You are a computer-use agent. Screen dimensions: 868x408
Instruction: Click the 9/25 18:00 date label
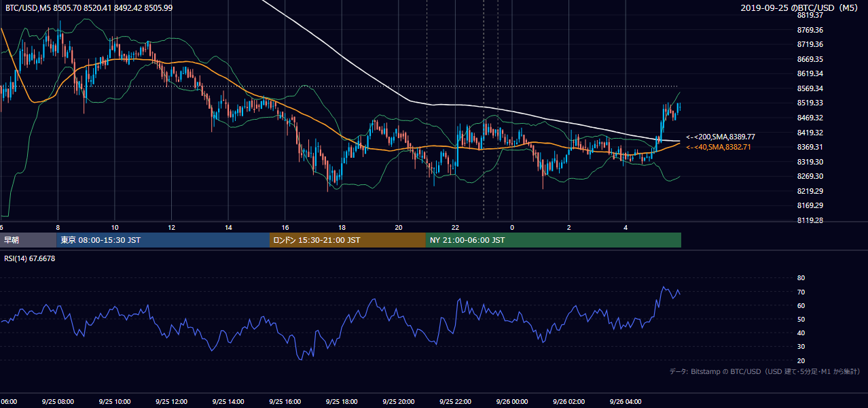click(x=342, y=402)
